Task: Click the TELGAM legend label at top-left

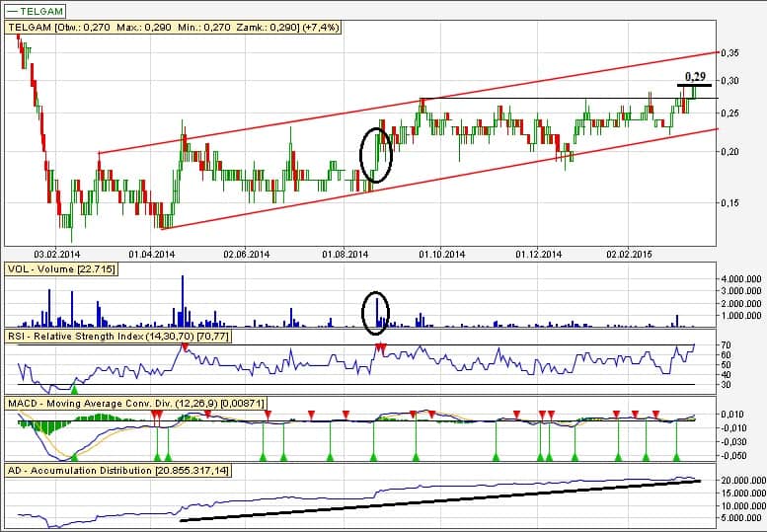Action: [x=40, y=11]
